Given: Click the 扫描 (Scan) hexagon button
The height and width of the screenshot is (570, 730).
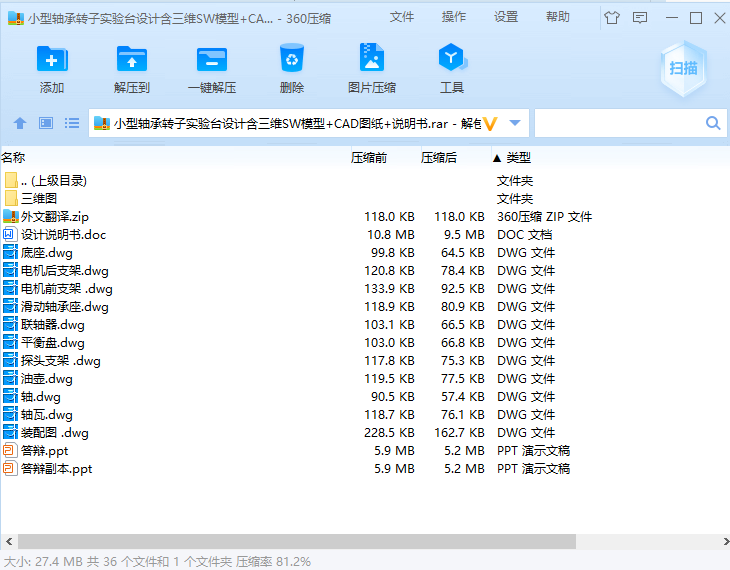Looking at the screenshot, I should [683, 69].
